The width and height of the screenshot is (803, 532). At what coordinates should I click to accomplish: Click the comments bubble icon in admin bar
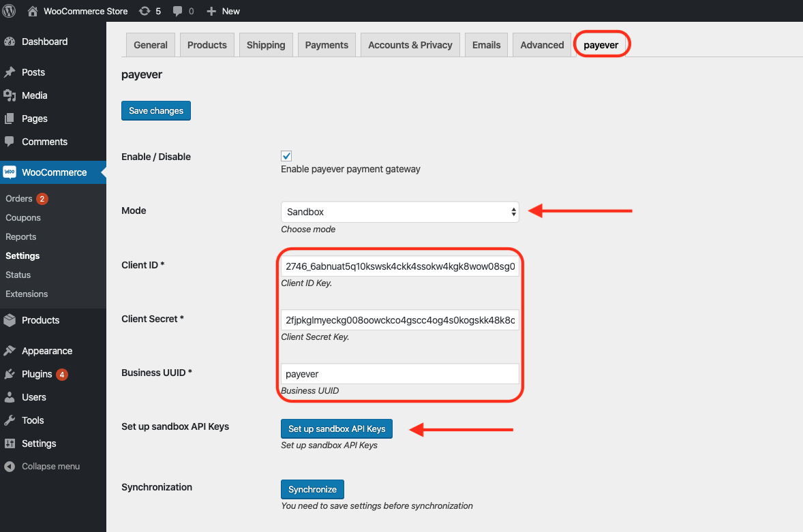click(x=177, y=12)
